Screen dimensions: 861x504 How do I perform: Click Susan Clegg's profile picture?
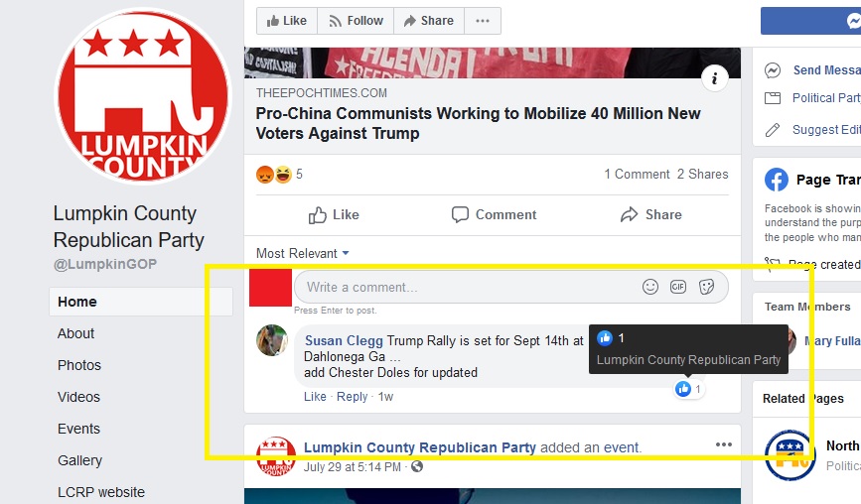click(x=272, y=340)
